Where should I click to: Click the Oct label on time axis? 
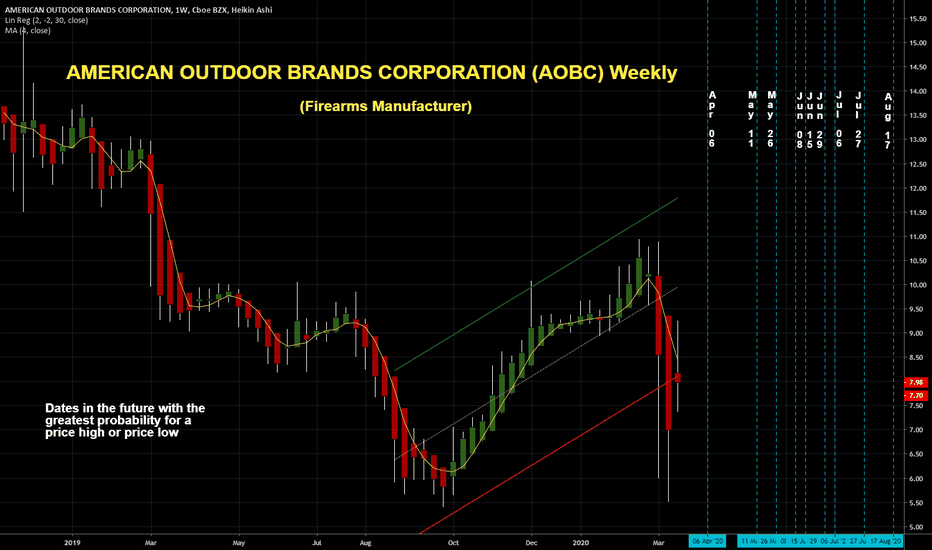point(453,543)
